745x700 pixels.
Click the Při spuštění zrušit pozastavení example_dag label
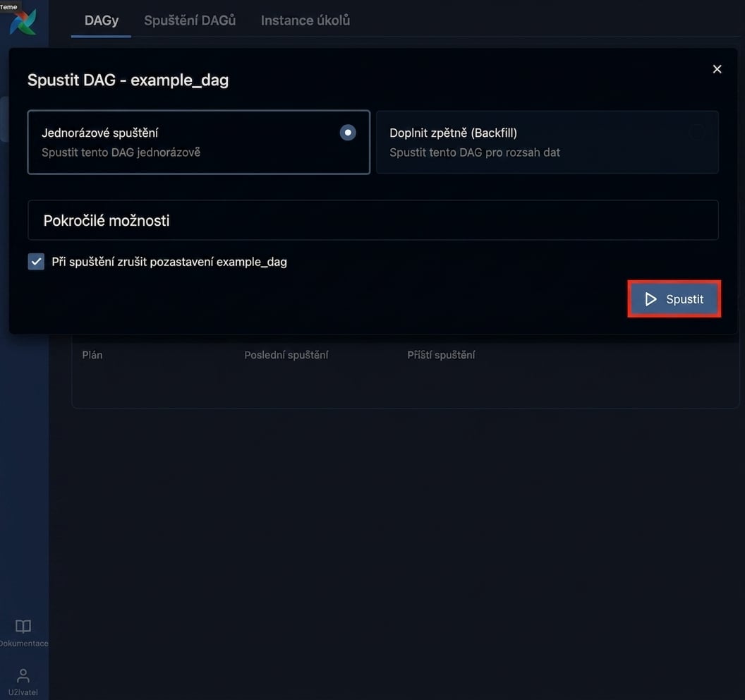tap(169, 262)
